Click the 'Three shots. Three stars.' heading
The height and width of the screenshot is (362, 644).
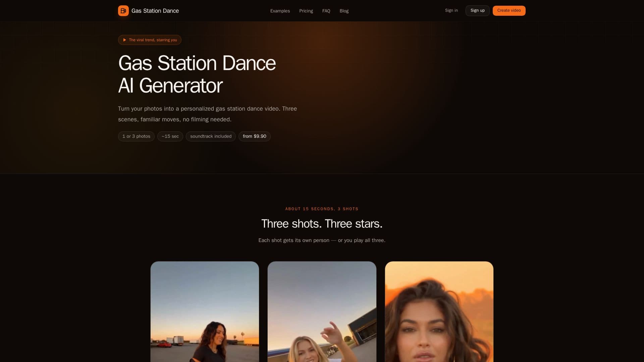pos(322,224)
